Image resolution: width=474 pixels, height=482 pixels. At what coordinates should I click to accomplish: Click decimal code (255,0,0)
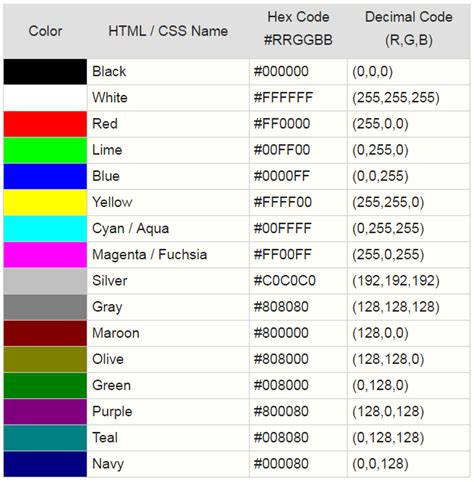[380, 124]
